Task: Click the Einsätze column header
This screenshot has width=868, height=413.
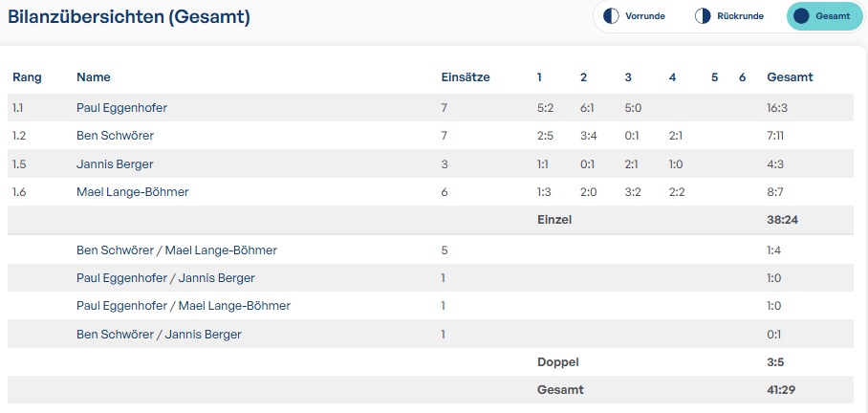Action: pyautogui.click(x=465, y=77)
